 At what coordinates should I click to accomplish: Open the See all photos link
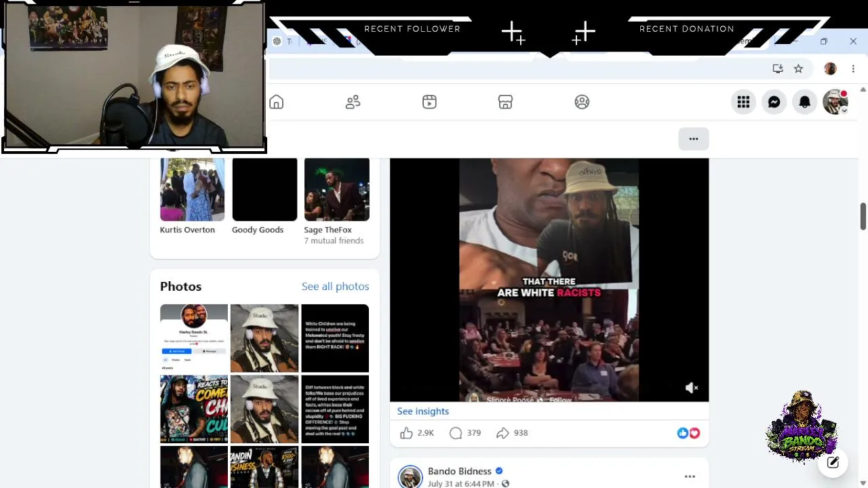coord(335,287)
